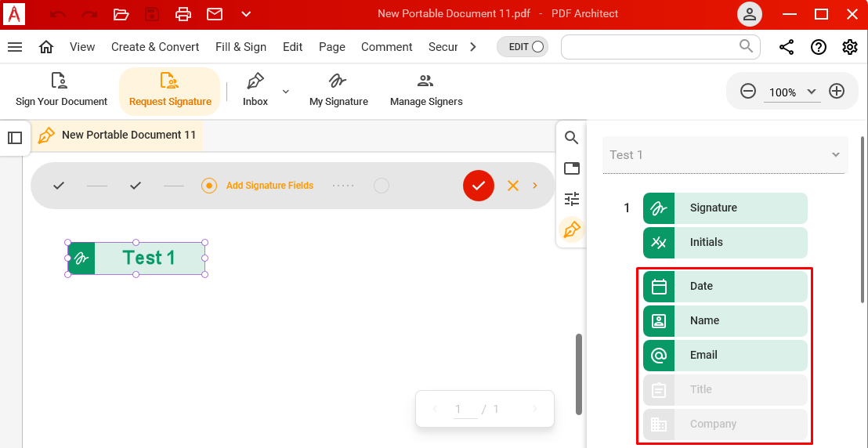This screenshot has width=868, height=448.
Task: Open the View menu tab
Action: pos(82,47)
